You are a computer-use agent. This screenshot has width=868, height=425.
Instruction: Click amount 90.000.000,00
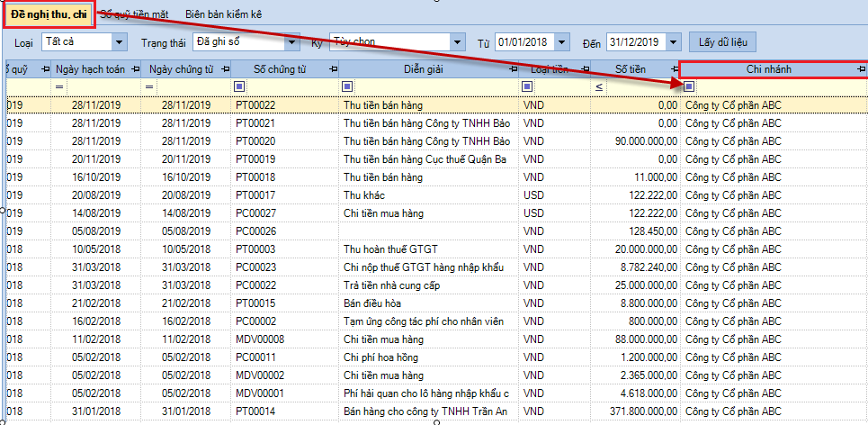646,141
